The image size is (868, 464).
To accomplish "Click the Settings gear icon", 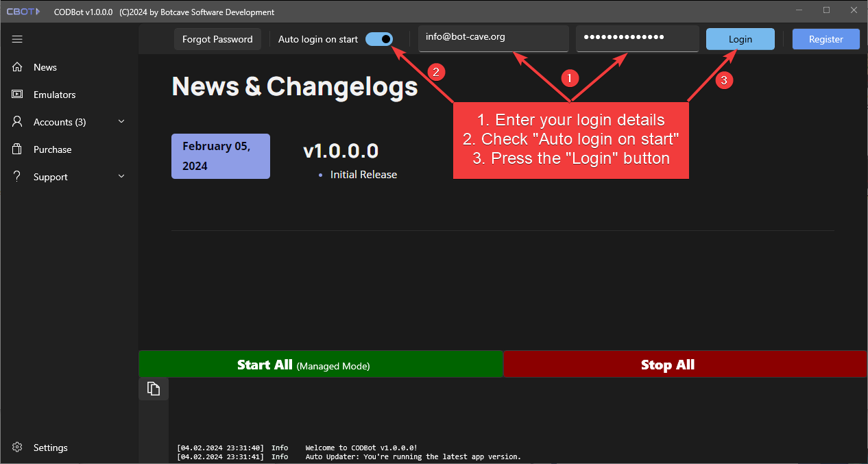I will pos(18,448).
